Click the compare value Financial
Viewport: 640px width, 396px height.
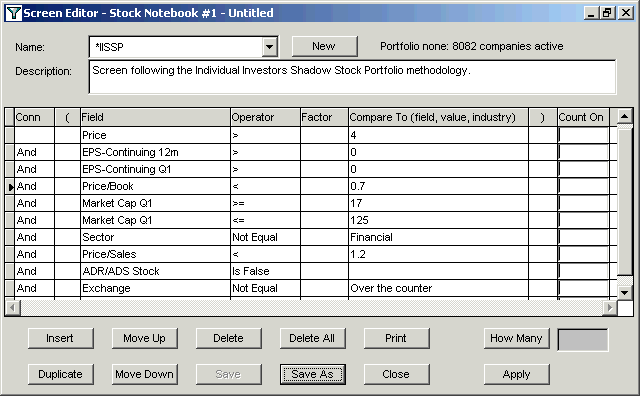point(438,237)
